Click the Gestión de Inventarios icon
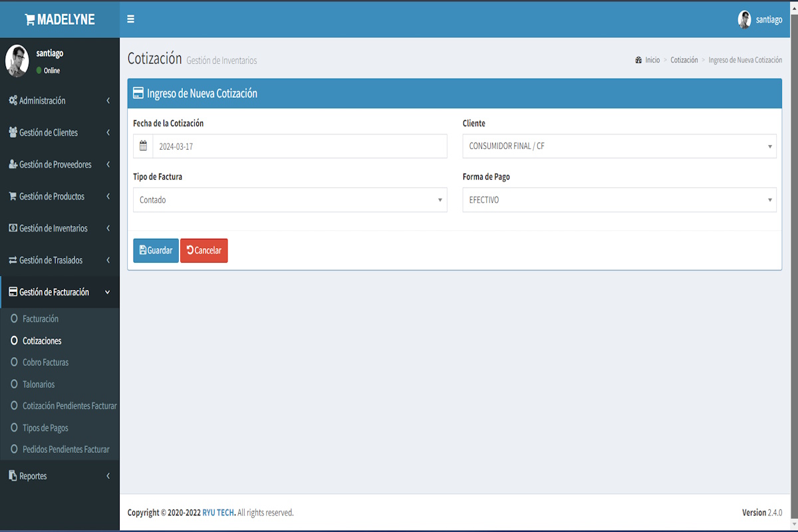This screenshot has width=798, height=532. [13, 228]
